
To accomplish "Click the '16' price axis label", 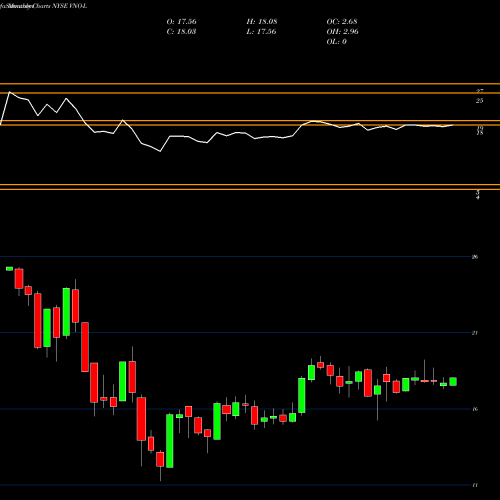I will click(x=475, y=409).
